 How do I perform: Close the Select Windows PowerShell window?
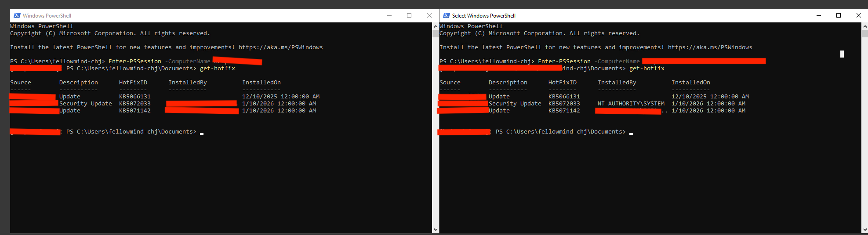pyautogui.click(x=859, y=16)
